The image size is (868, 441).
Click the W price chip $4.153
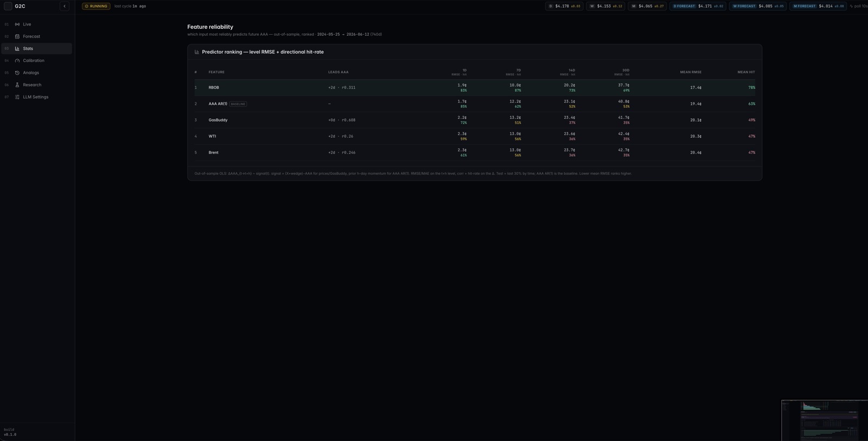point(605,6)
